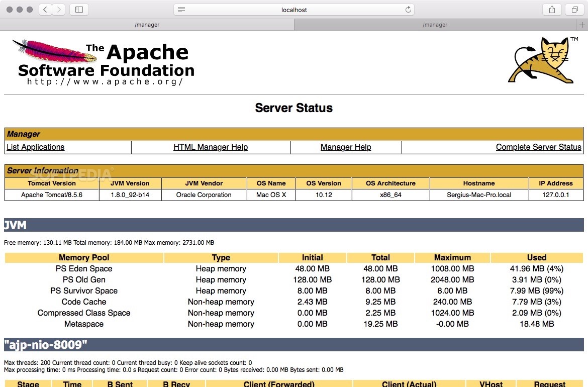Click the Max threads: 200 status line
The height and width of the screenshot is (387, 588).
click(x=128, y=363)
